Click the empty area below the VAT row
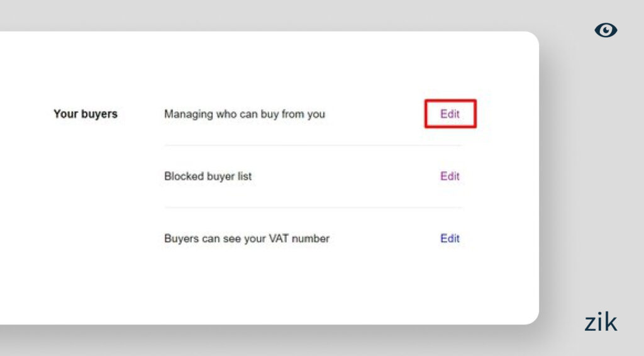Viewport: 644px width, 356px height. [x=313, y=283]
